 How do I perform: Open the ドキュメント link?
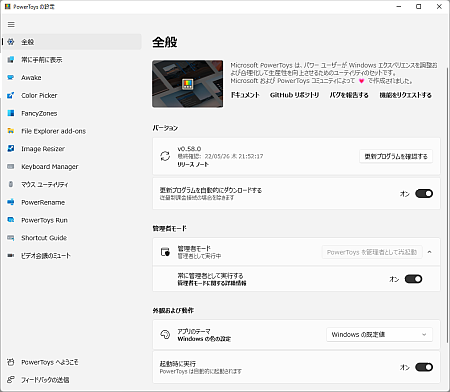[245, 95]
